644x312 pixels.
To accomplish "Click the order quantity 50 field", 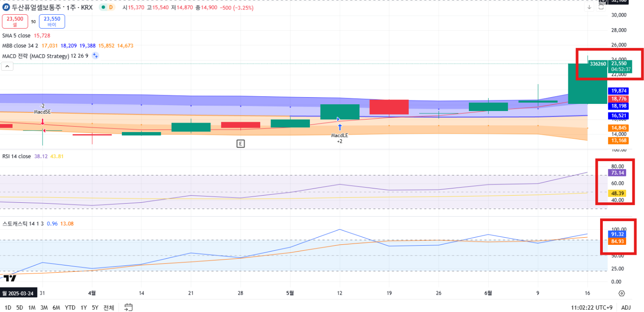I will 33,21.
